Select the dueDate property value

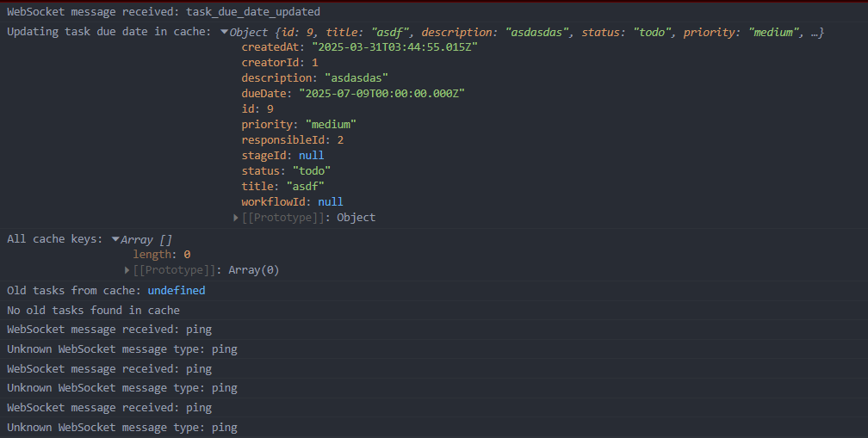pyautogui.click(x=381, y=94)
